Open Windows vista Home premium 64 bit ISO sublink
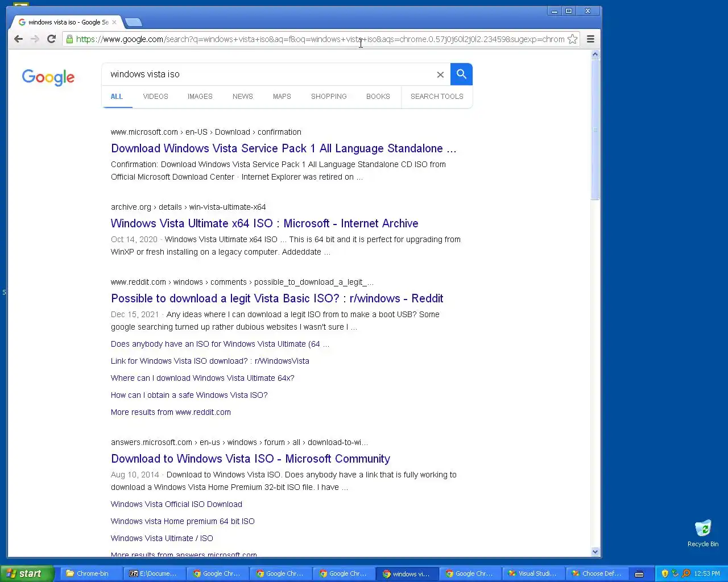Image resolution: width=728 pixels, height=582 pixels. point(183,521)
